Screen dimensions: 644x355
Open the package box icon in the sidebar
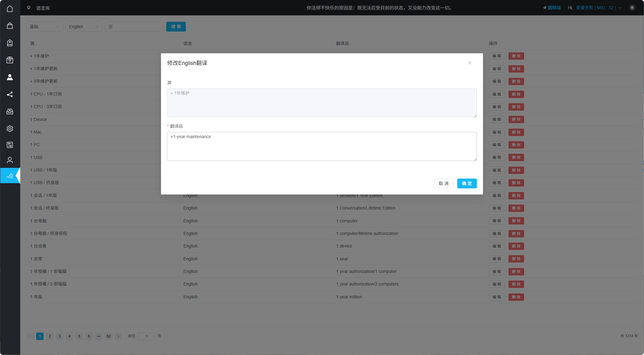point(10,60)
